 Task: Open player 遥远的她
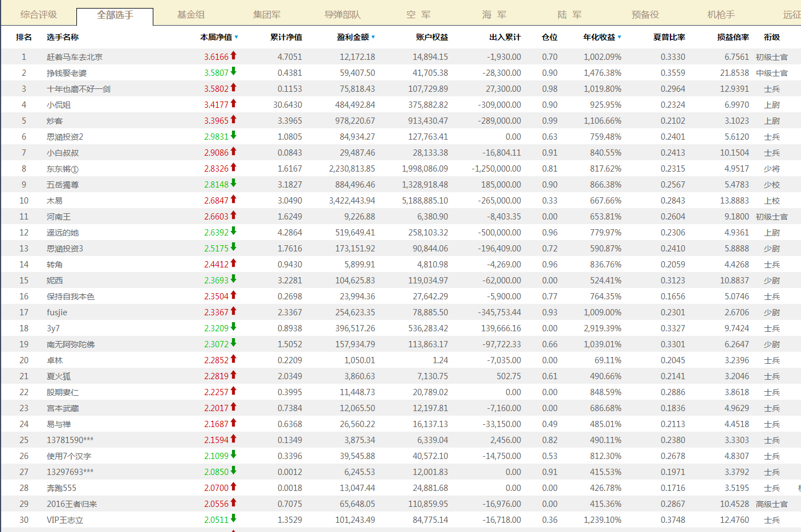point(63,233)
